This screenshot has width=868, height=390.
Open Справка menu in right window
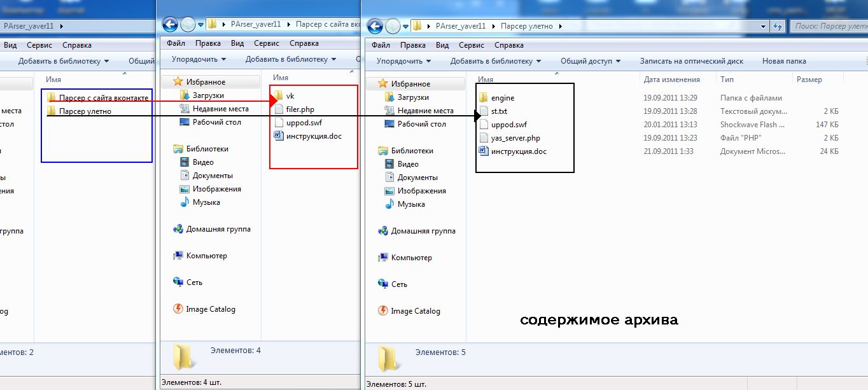coord(509,45)
